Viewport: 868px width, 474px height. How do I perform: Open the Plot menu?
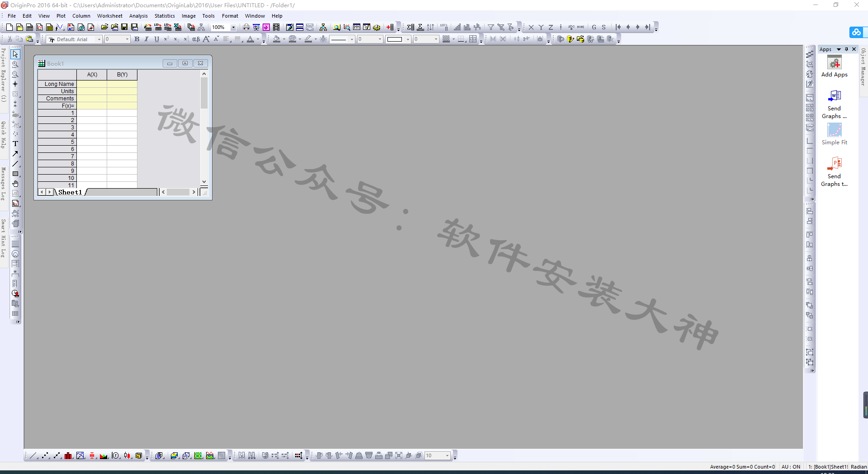click(61, 16)
